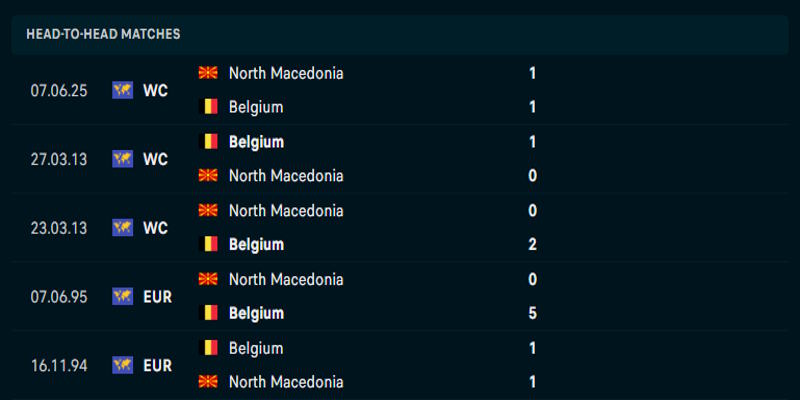
Task: Click Belgium flag in 23.03.13 match
Action: click(x=209, y=244)
